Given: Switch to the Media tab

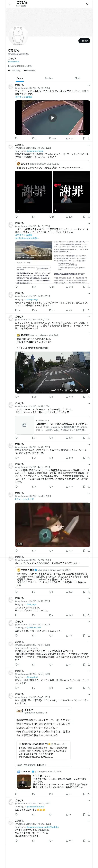Looking at the screenshot, I should tap(78, 78).
